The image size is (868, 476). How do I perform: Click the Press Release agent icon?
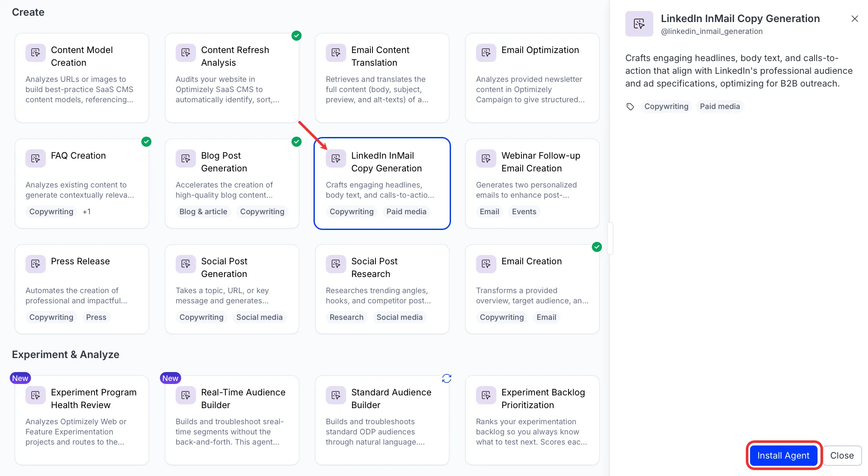(x=36, y=264)
